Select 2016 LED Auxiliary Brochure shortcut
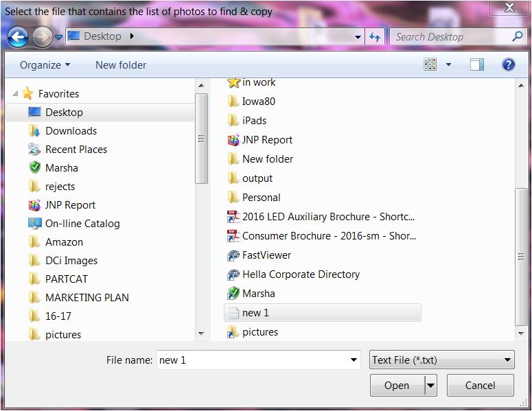Viewport: 532px width, 411px height. (x=321, y=217)
